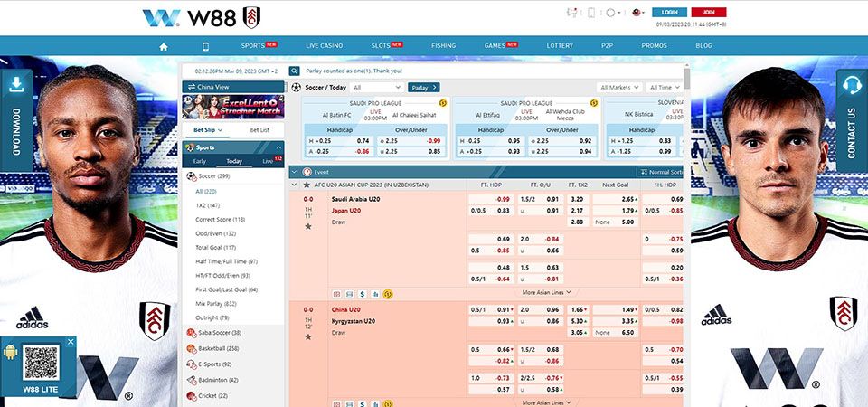Expand More Asian Lines for Saudi Arabia U20 match
The width and height of the screenshot is (868, 407).
[546, 292]
